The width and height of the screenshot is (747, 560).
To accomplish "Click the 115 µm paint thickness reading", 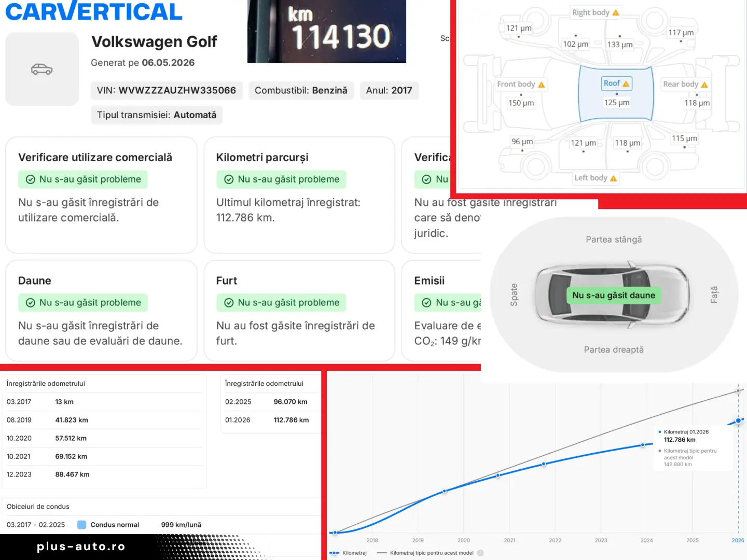I will click(x=684, y=138).
